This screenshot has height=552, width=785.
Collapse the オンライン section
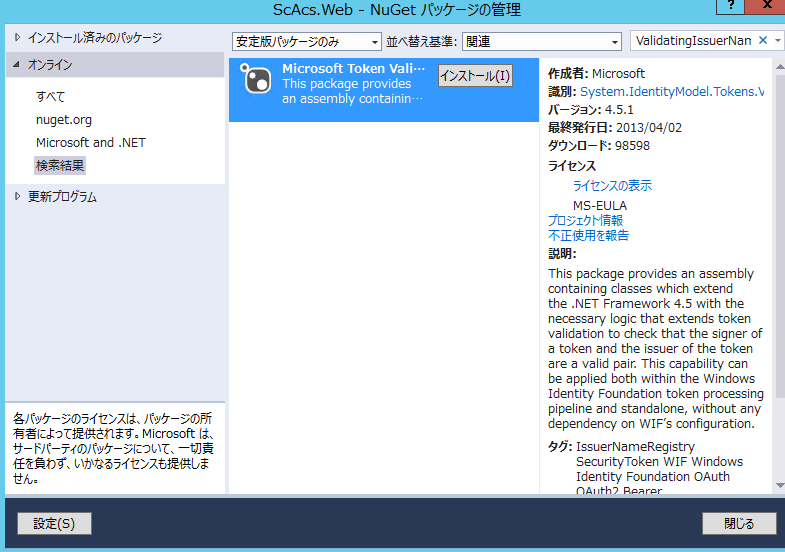17,65
